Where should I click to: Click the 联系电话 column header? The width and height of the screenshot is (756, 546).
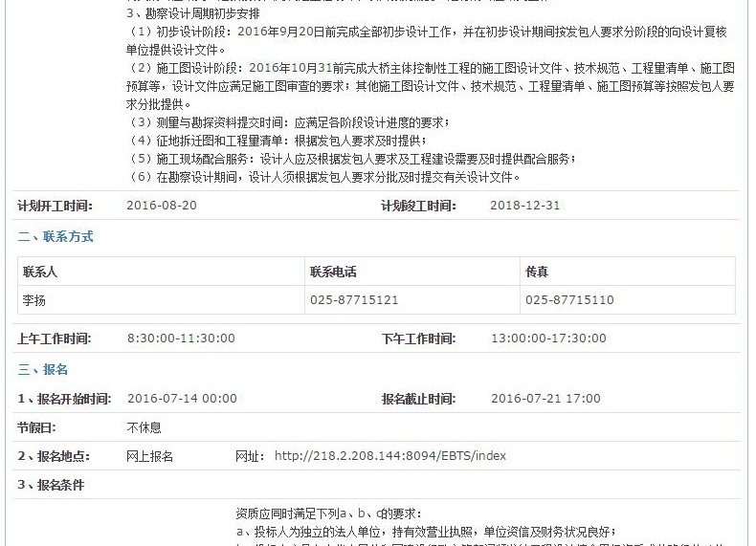click(x=333, y=272)
